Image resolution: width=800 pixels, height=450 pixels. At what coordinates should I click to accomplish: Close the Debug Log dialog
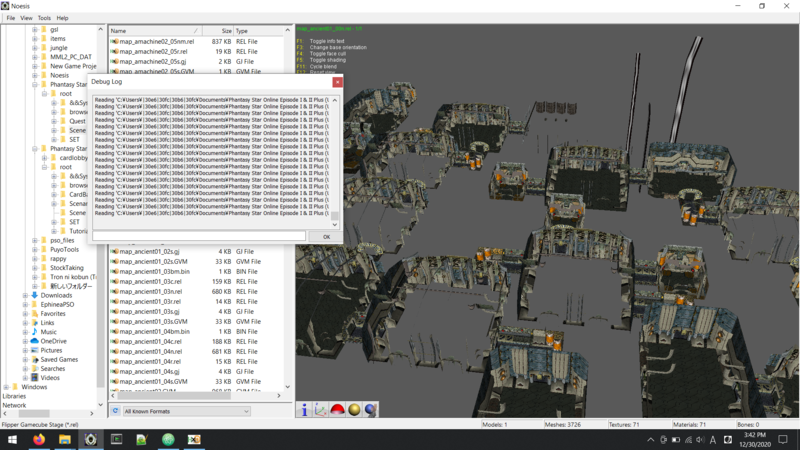(337, 82)
